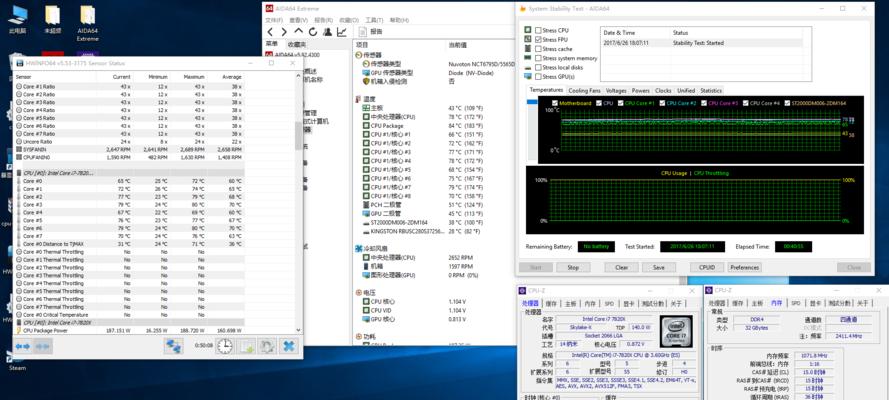889x400 pixels.
Task: Open HWiNFO64 settings gear icon
Action: pyautogui.click(x=266, y=346)
